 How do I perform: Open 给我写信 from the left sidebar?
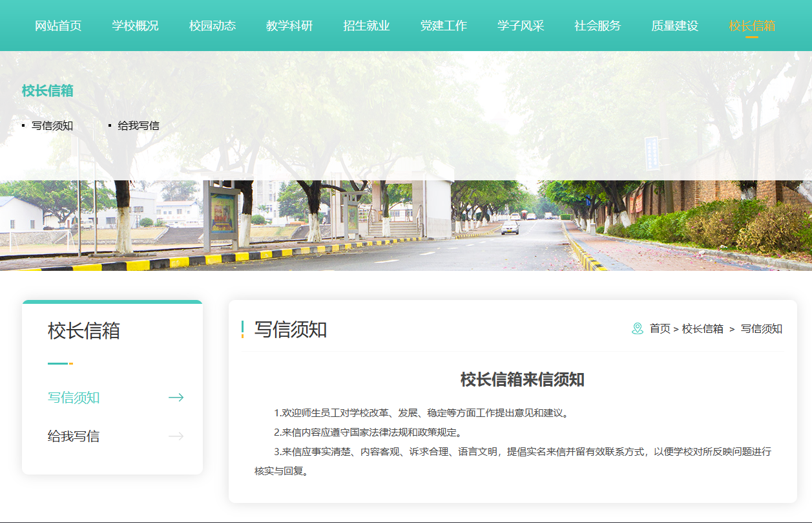point(74,436)
